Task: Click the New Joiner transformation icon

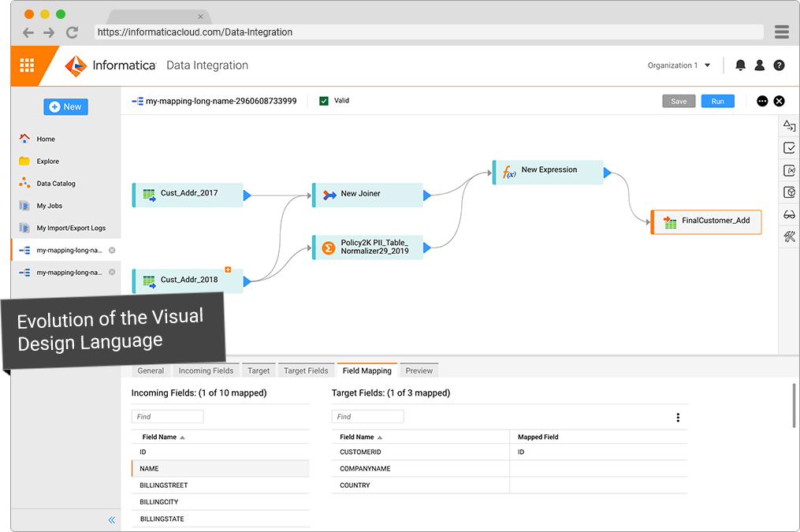Action: (x=329, y=194)
